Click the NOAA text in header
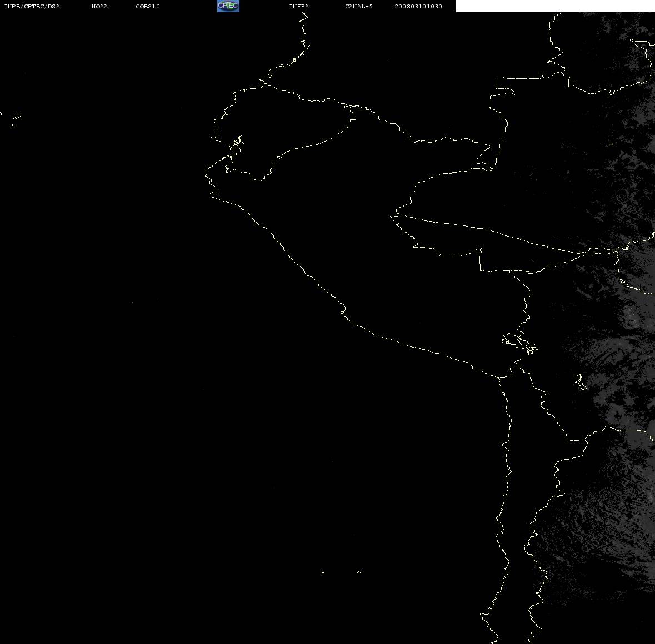This screenshot has height=644, width=655. coord(99,6)
